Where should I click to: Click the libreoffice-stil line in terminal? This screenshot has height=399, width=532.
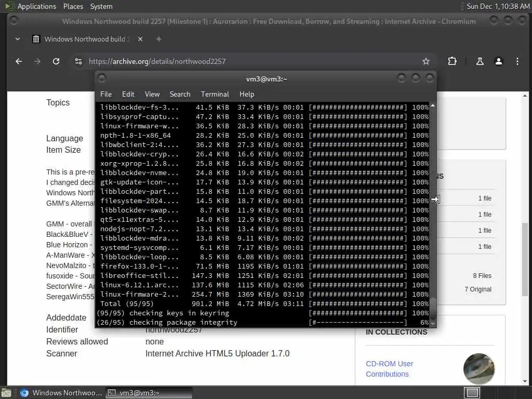[264, 276]
